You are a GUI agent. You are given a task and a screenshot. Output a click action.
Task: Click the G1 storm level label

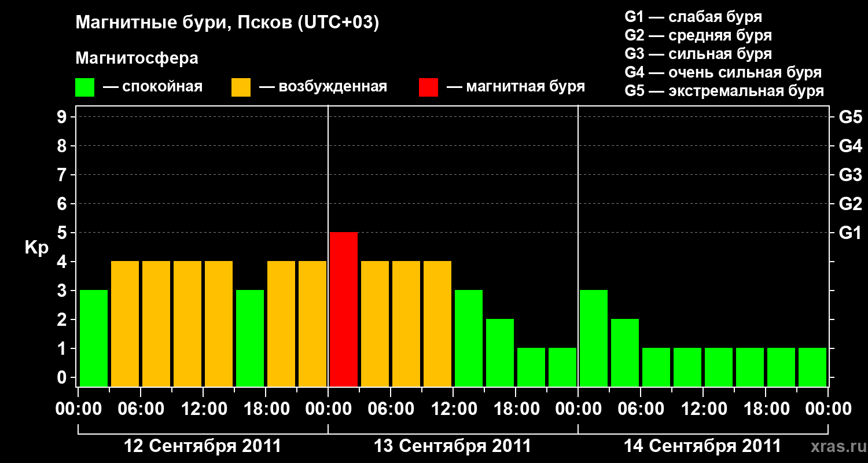tap(850, 233)
